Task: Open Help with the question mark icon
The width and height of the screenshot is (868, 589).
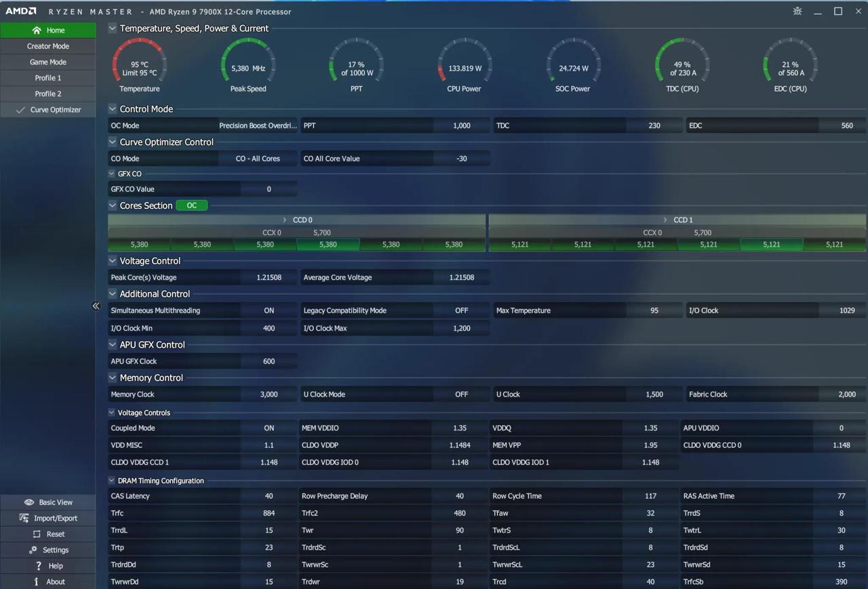Action: [39, 566]
